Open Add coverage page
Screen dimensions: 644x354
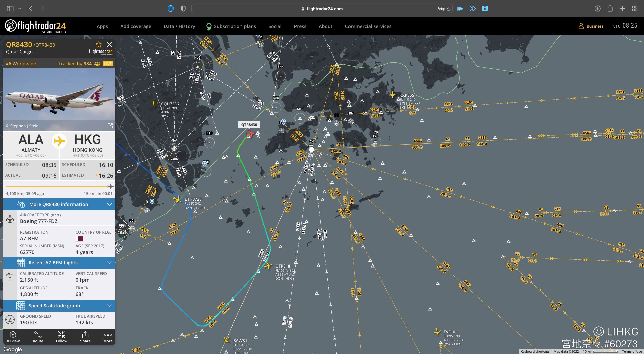[136, 26]
